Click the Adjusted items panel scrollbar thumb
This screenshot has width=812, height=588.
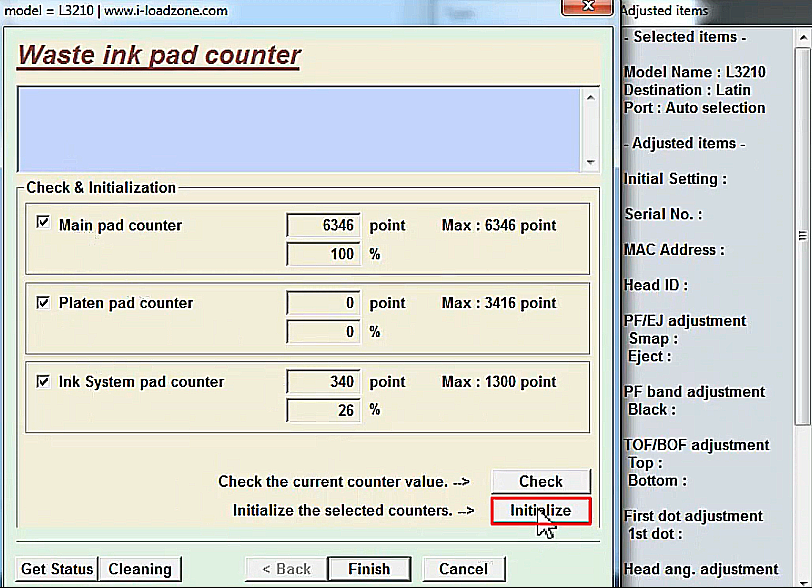click(x=803, y=235)
